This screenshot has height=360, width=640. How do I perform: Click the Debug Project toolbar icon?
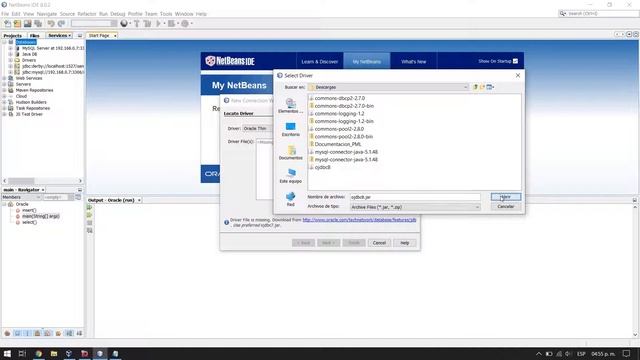[x=171, y=24]
